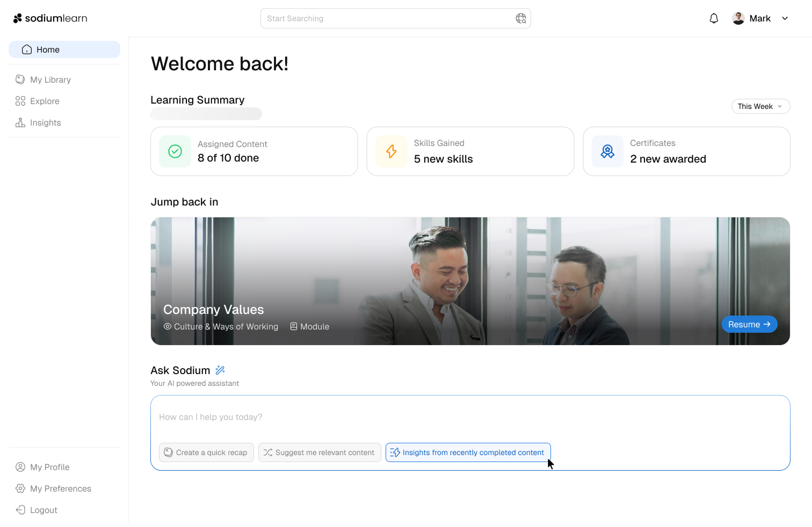Select Insights from recently completed content chip

pyautogui.click(x=468, y=452)
